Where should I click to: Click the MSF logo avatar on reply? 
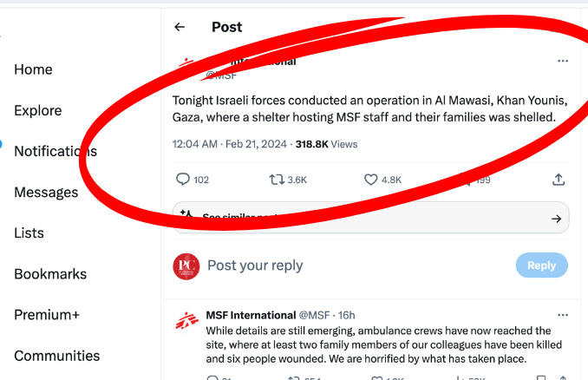coord(186,319)
